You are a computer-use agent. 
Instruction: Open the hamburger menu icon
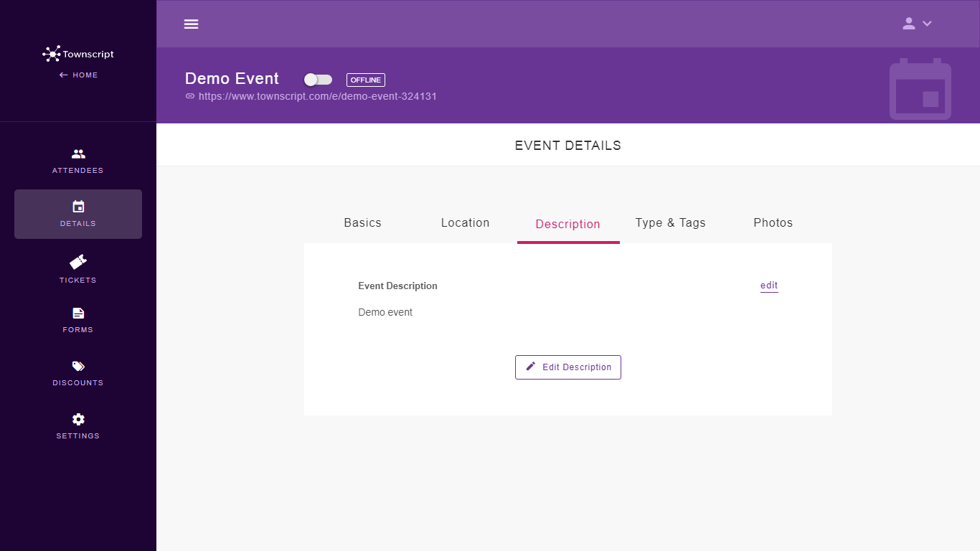pyautogui.click(x=191, y=24)
